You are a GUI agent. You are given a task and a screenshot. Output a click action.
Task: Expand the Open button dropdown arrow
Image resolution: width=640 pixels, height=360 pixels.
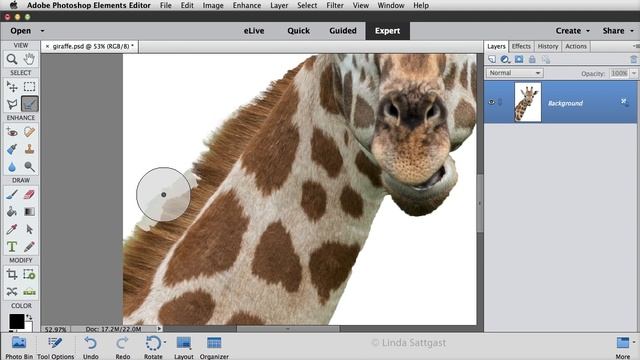(x=42, y=31)
